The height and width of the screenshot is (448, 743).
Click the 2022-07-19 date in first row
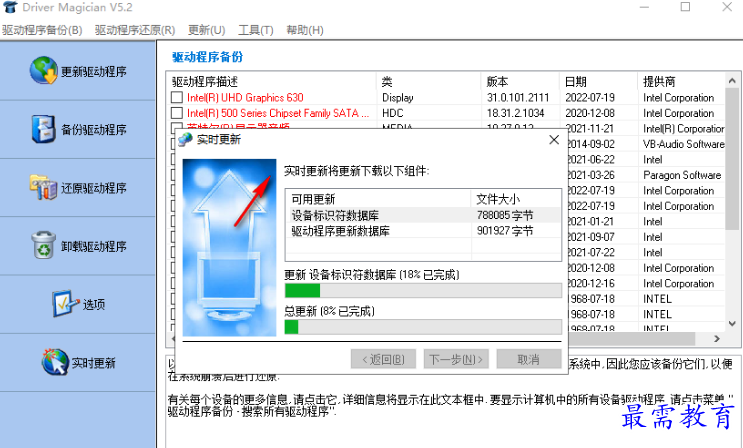click(590, 98)
